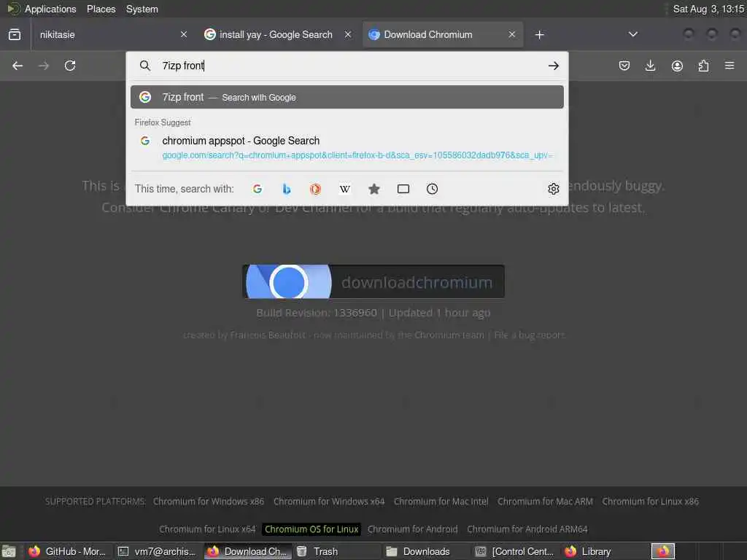
Task: Select Chromium OS for Linux link
Action: click(x=311, y=529)
